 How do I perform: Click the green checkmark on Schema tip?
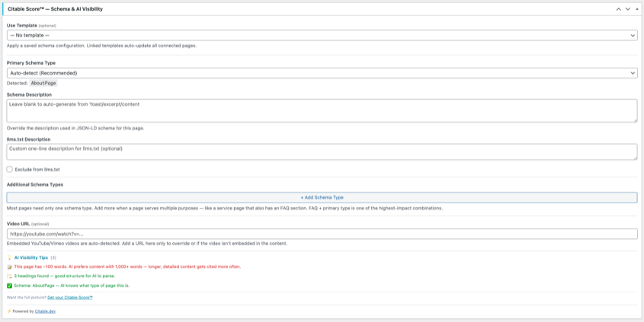(9, 285)
